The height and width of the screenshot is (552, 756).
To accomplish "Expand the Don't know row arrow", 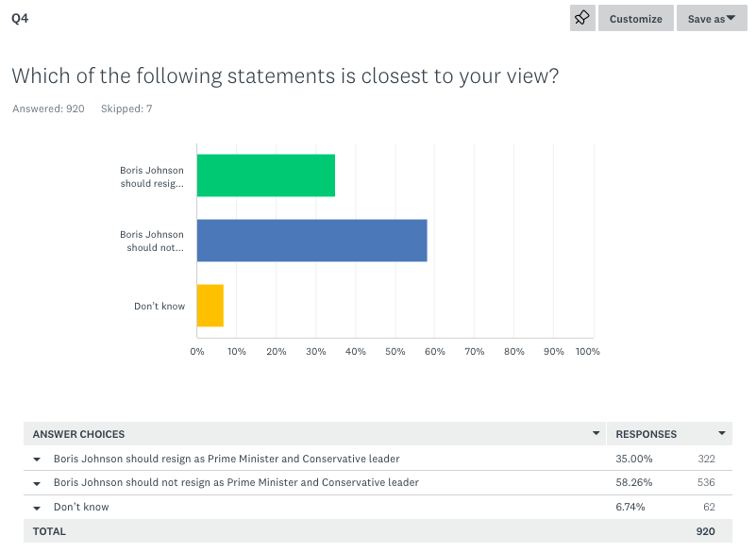I will point(37,508).
